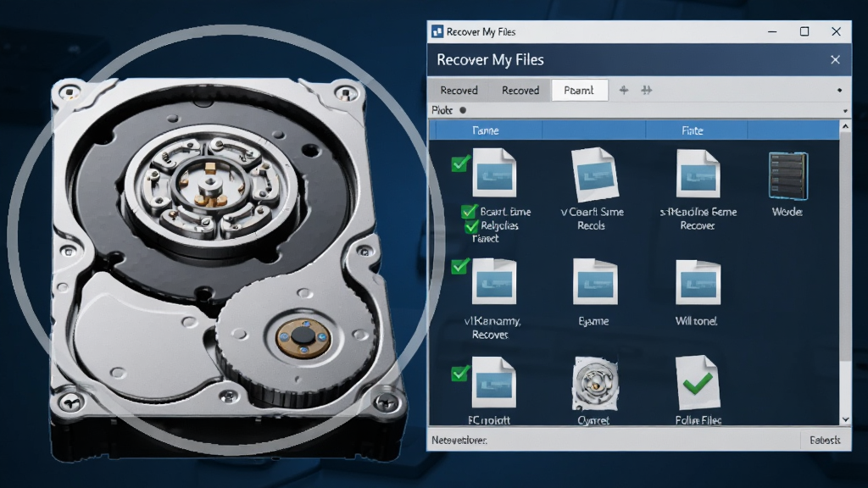Click the scrollbar up arrow
This screenshot has width=868, height=488.
tap(845, 127)
